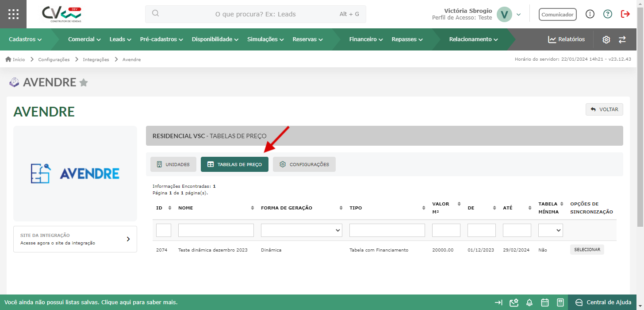Screen dimensions: 644x310
Task: Switch to the UNIDADES tab
Action: click(173, 164)
